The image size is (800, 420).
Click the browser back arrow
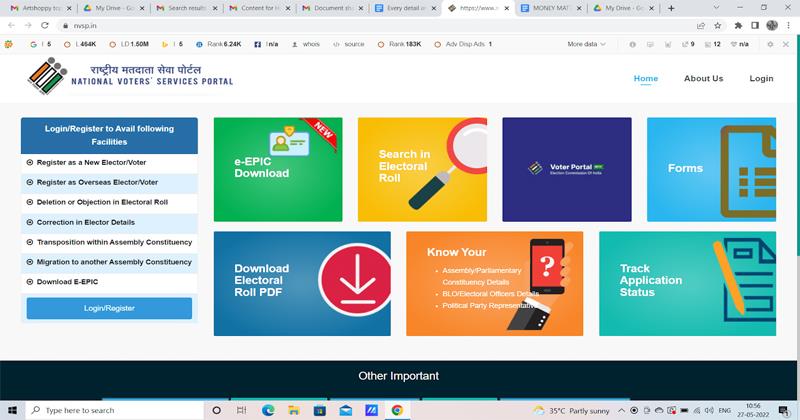click(x=12, y=26)
